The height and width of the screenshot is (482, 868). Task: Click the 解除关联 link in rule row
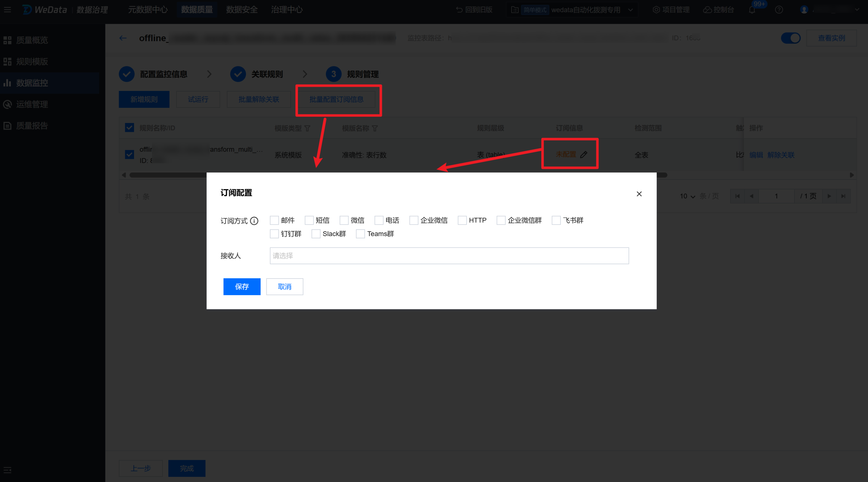click(x=781, y=155)
